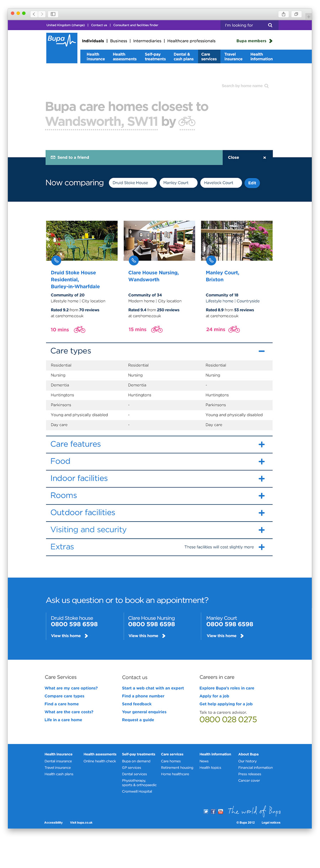The width and height of the screenshot is (320, 868).
Task: Click the Bupa members arrow icon
Action: coord(271,41)
